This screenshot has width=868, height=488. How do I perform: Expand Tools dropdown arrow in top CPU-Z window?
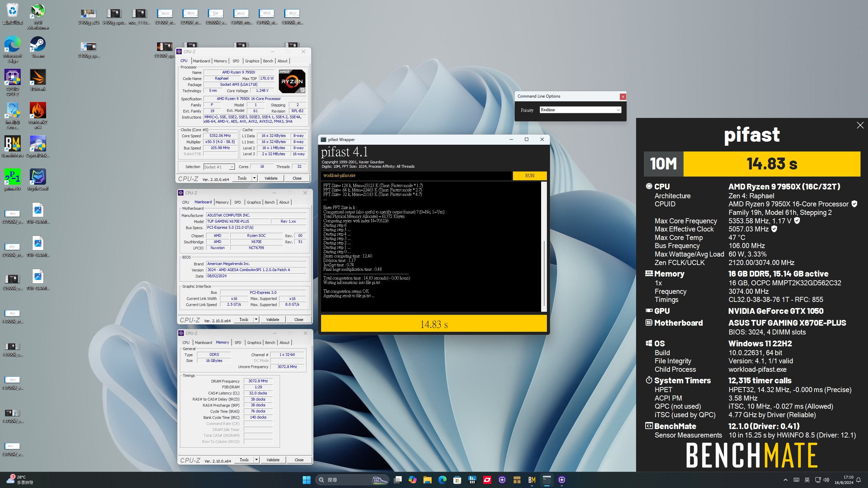pyautogui.click(x=254, y=178)
